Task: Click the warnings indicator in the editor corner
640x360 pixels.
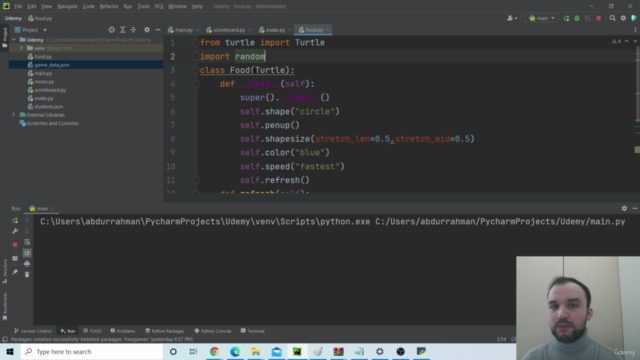Action: [x=616, y=41]
